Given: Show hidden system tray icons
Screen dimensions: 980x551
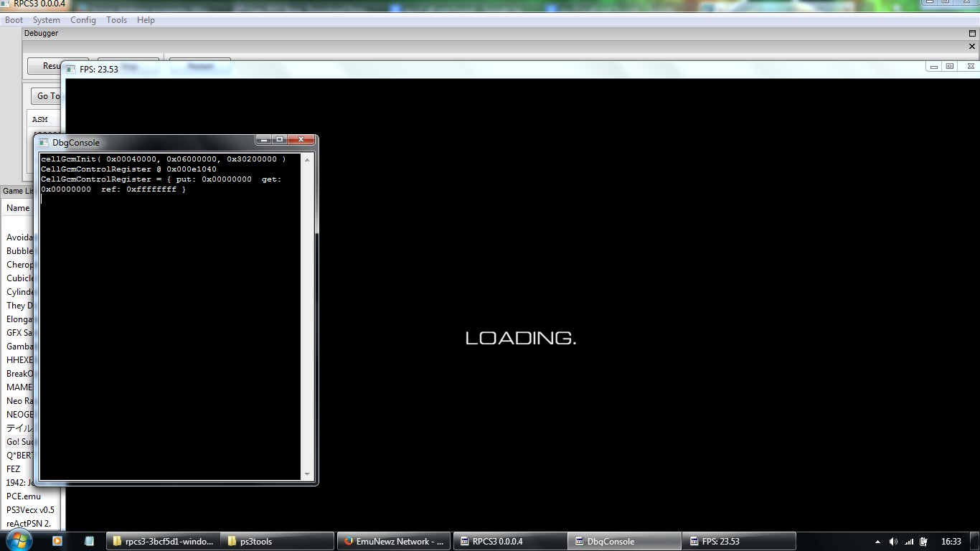Looking at the screenshot, I should pos(877,542).
